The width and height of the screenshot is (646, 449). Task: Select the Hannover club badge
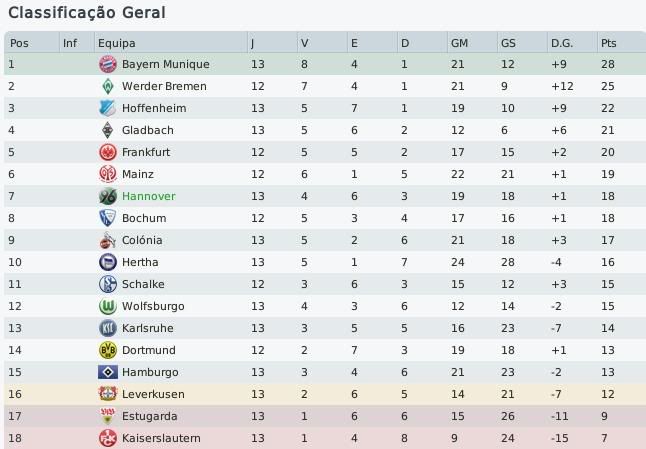pos(107,196)
